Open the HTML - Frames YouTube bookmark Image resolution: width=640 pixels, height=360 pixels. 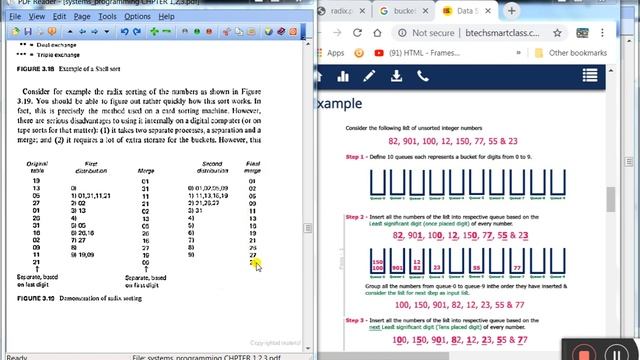click(x=417, y=53)
